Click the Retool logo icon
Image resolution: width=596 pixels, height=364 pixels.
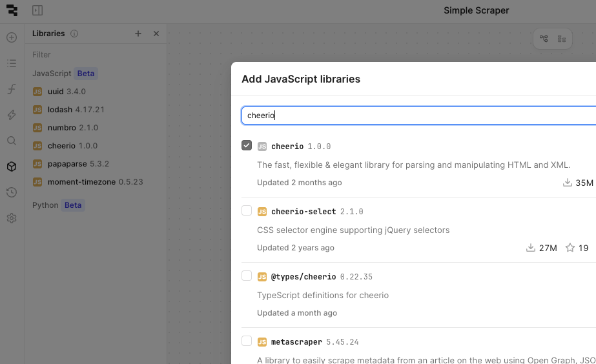tap(12, 10)
